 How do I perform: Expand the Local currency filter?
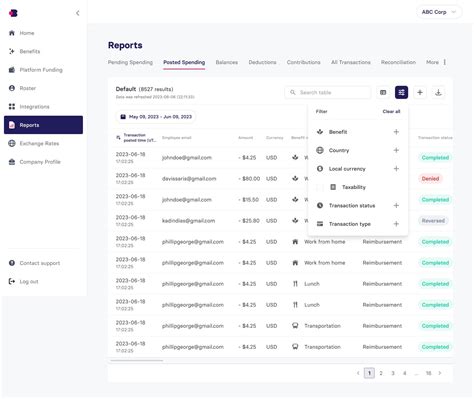tap(396, 168)
